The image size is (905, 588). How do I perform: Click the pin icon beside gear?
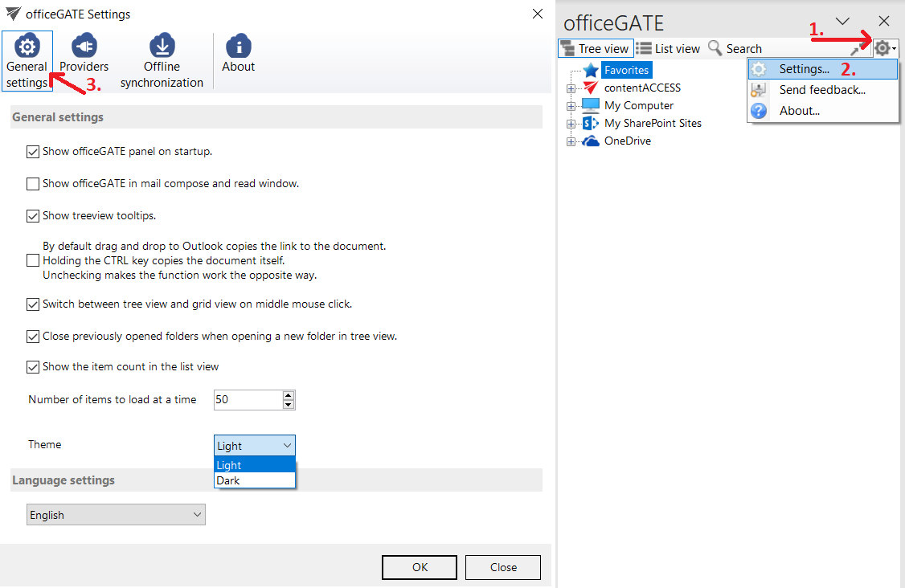click(x=855, y=51)
